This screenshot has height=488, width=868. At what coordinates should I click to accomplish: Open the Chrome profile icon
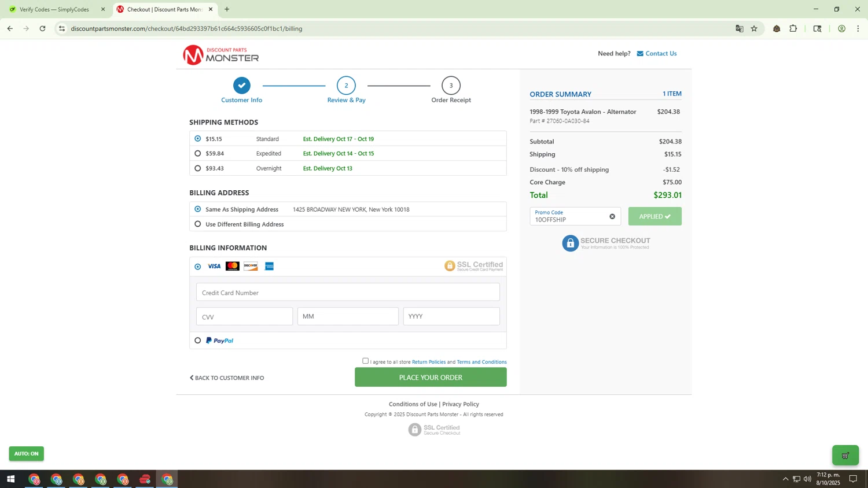tap(842, 28)
